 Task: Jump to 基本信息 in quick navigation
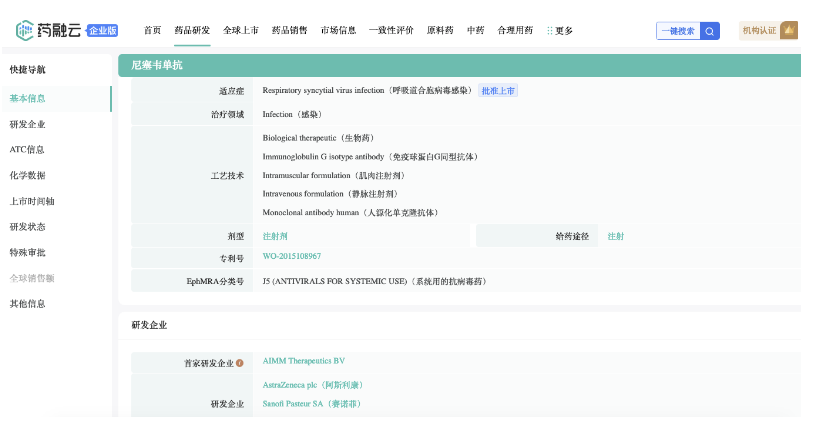[x=27, y=98]
